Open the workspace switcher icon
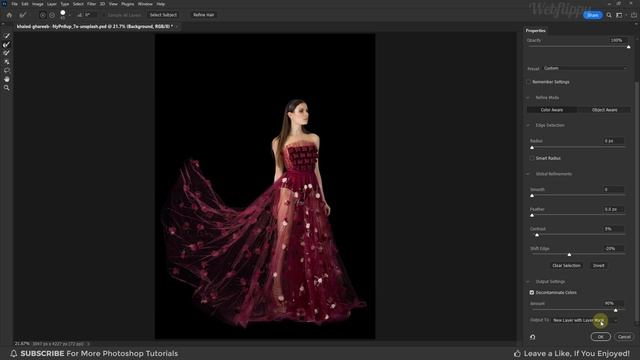The height and width of the screenshot is (360, 640). [620, 15]
